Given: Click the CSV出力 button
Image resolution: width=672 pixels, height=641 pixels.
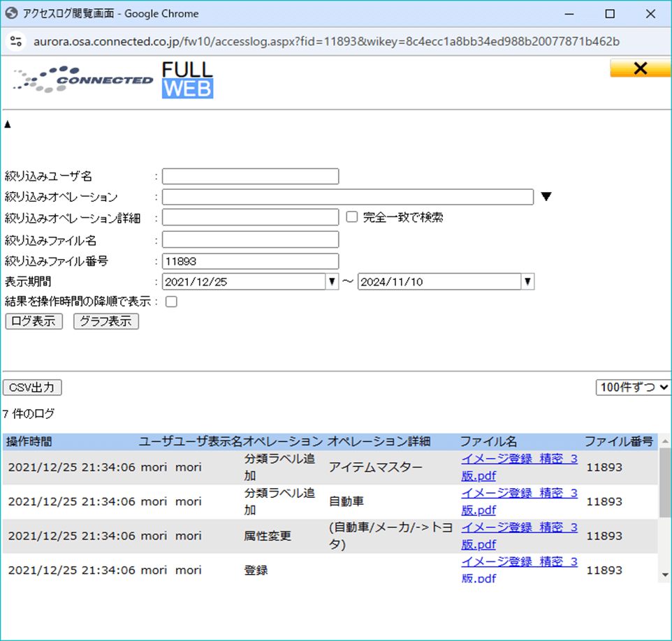Looking at the screenshot, I should coord(32,388).
